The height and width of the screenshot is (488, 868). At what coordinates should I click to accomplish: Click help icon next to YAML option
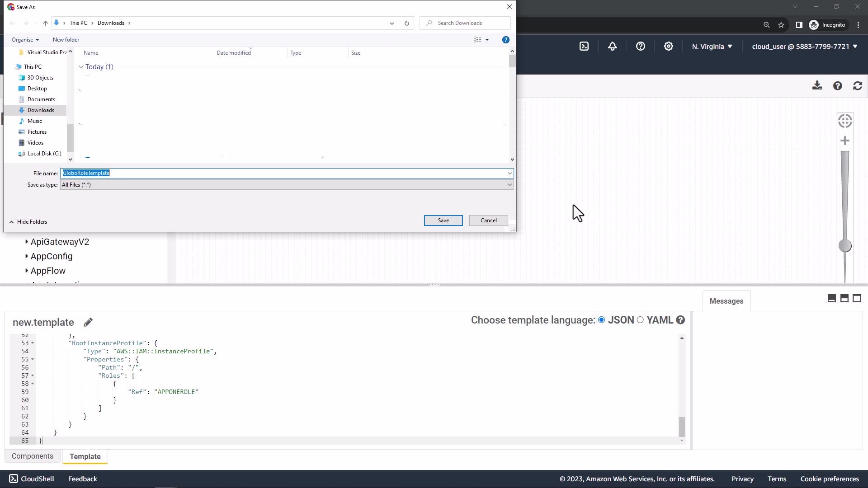[x=680, y=320]
